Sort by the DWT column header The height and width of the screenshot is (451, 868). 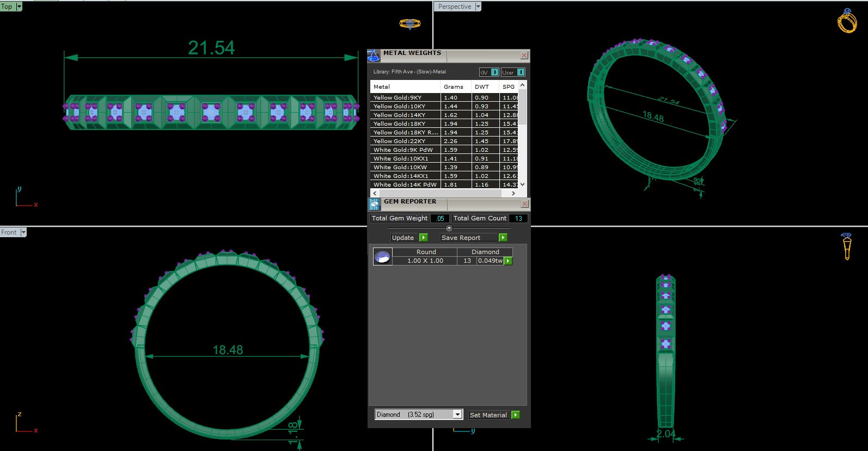[x=485, y=87]
